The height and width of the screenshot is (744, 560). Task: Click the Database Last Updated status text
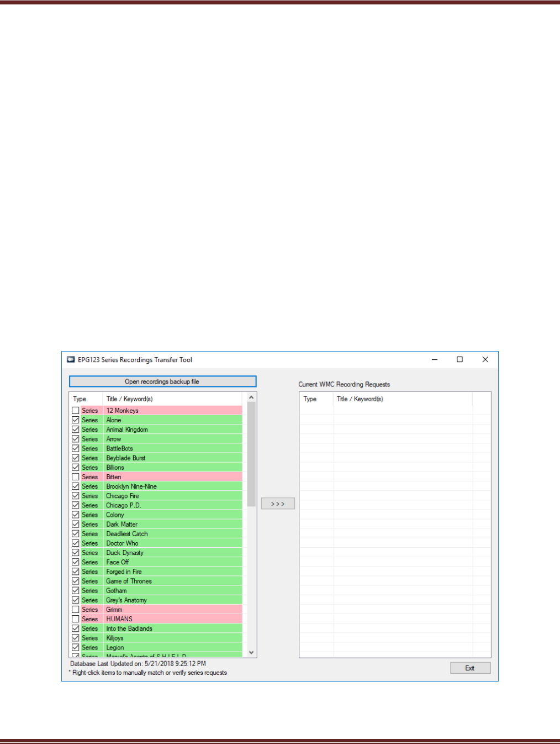click(138, 663)
